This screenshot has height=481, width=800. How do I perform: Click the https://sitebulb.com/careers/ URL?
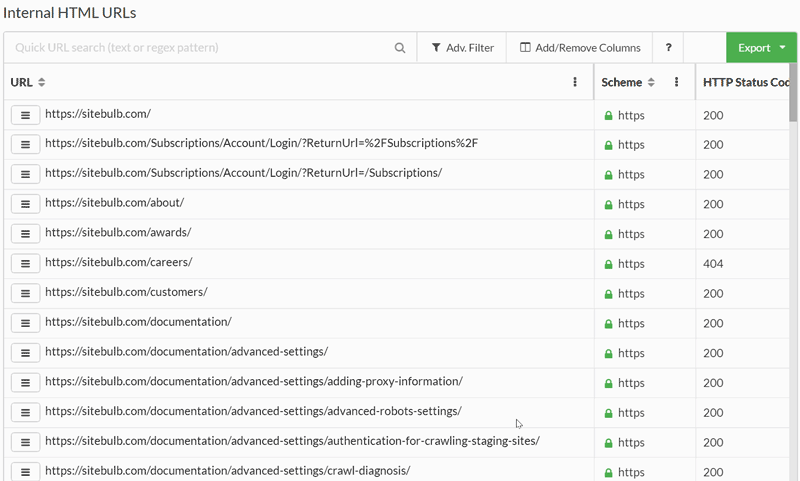[x=118, y=262]
